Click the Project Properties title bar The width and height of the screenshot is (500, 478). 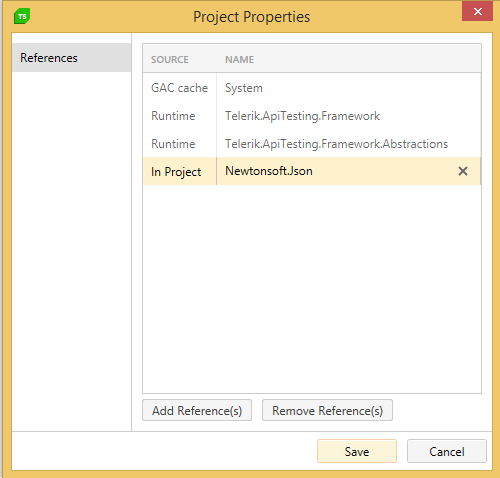pyautogui.click(x=251, y=17)
